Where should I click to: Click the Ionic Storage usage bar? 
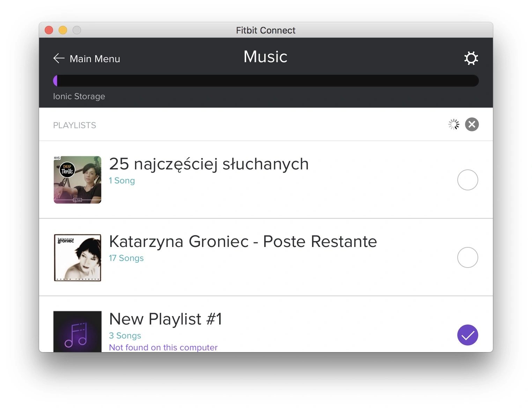[x=266, y=81]
